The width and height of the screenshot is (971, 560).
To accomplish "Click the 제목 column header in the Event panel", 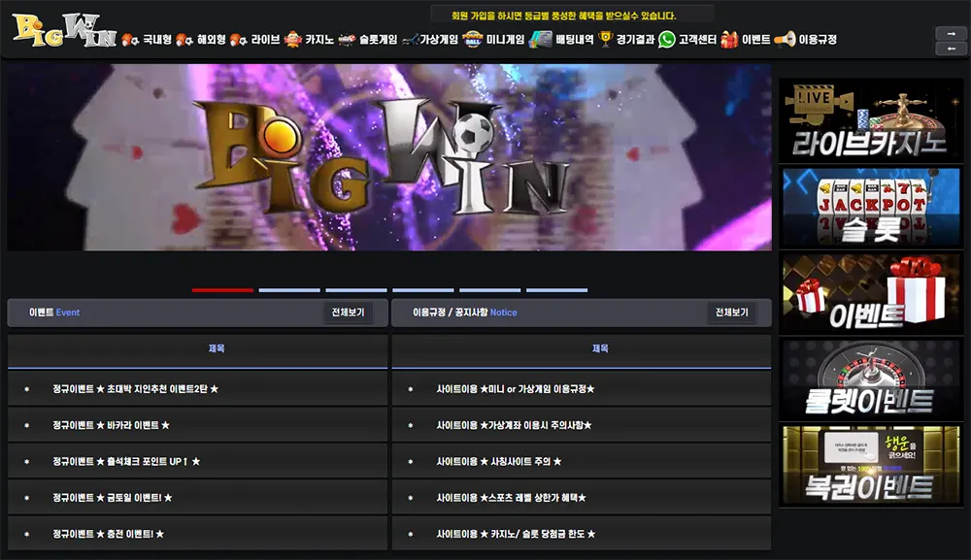I will [217, 348].
